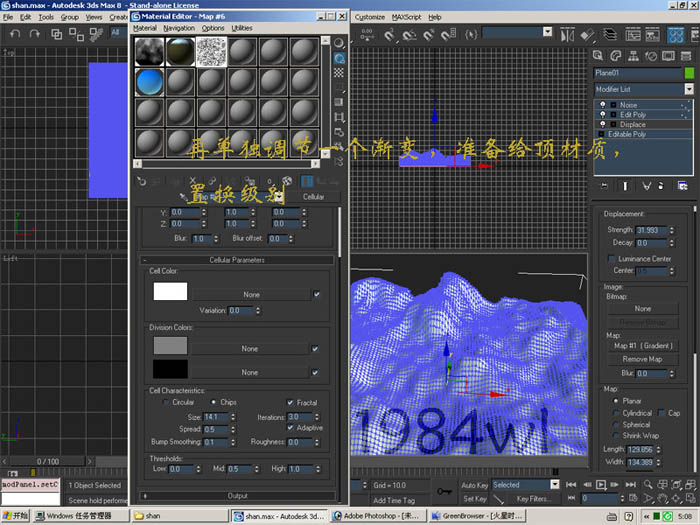Toggle the Cap checkbox

(x=661, y=413)
